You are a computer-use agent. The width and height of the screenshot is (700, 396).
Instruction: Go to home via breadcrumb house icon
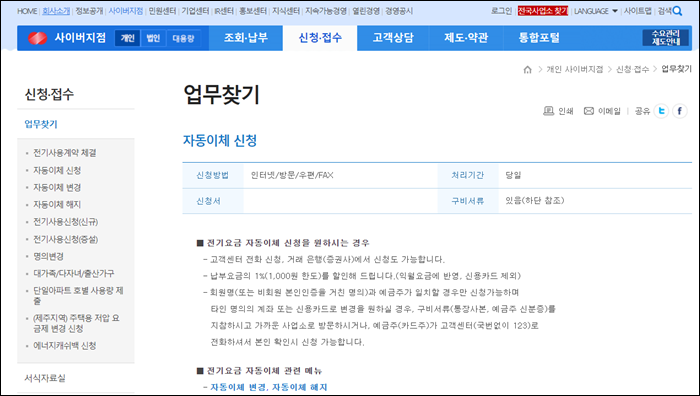pyautogui.click(x=527, y=69)
